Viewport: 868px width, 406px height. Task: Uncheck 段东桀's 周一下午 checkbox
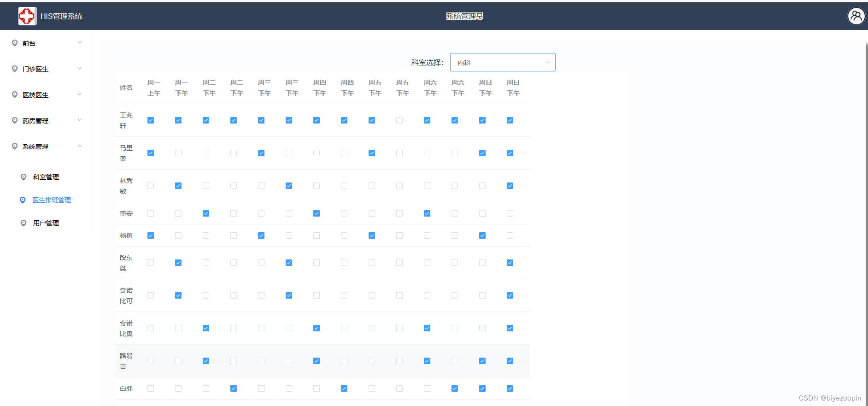(178, 263)
